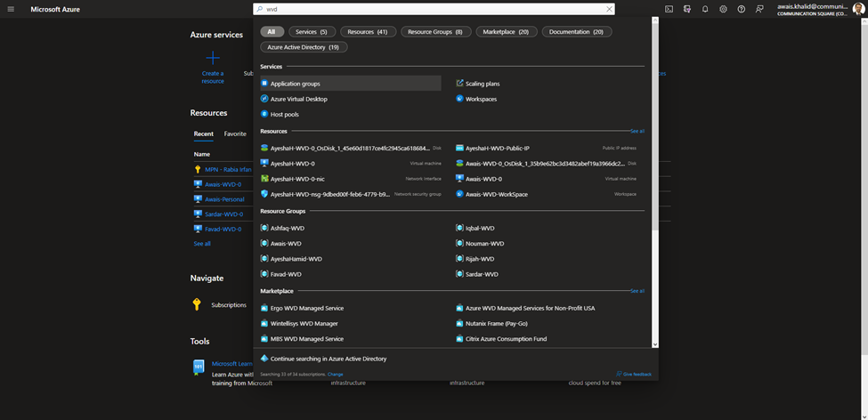Open MPN - Rabia Irfan subscription
Viewport: 868px width, 420px height.
pos(228,169)
